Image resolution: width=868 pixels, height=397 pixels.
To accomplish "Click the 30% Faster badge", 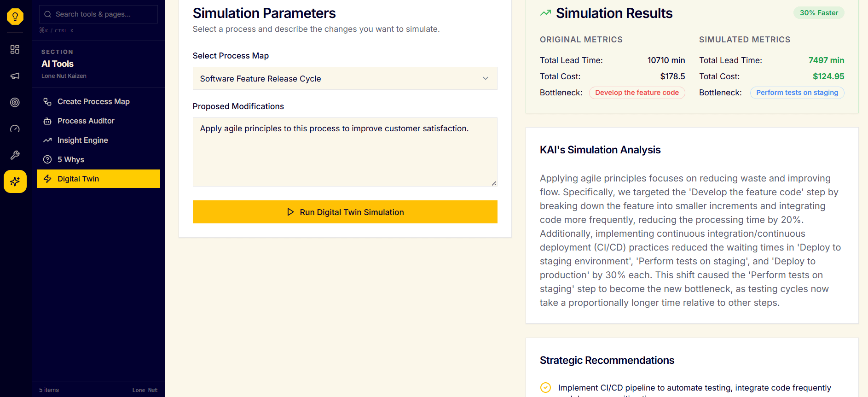I will click(x=819, y=13).
